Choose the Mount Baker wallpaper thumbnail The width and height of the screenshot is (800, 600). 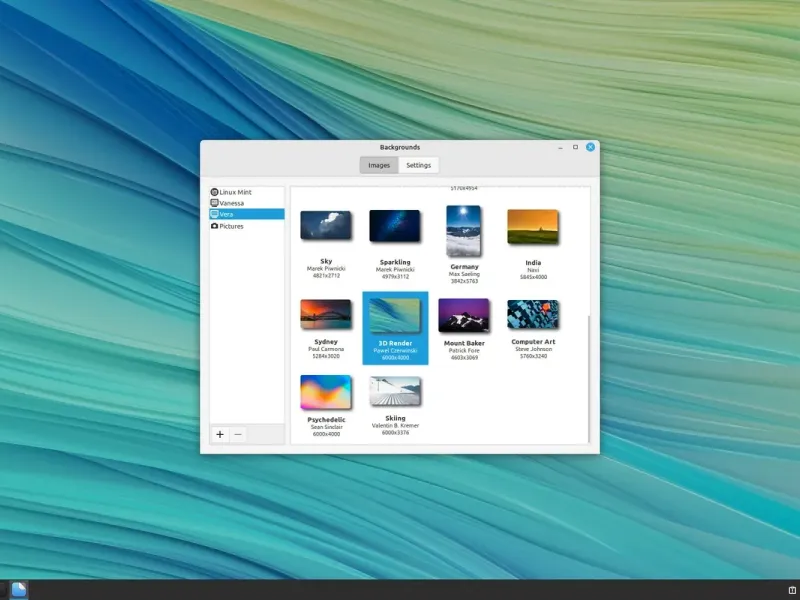464,315
